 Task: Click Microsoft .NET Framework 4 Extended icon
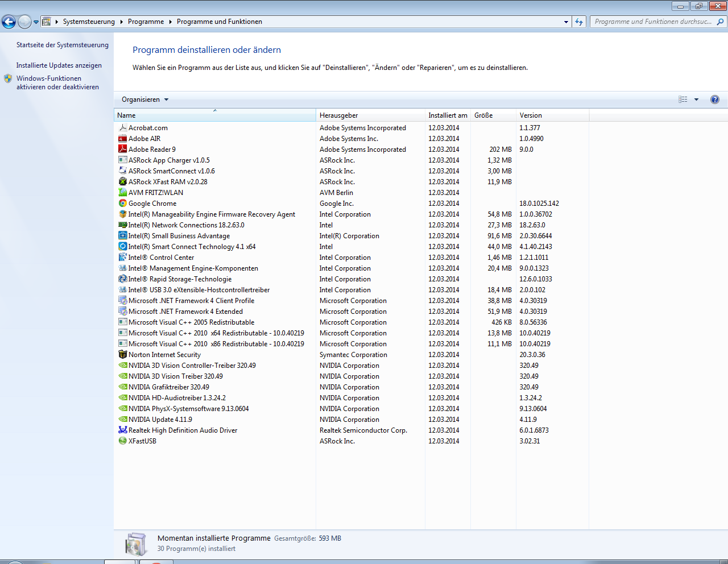click(122, 312)
